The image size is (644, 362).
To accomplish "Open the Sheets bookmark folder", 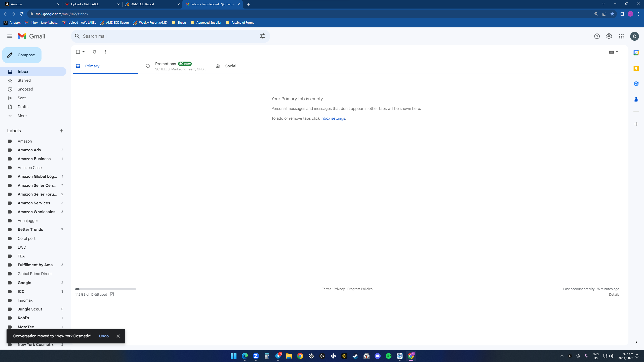I will (x=179, y=23).
